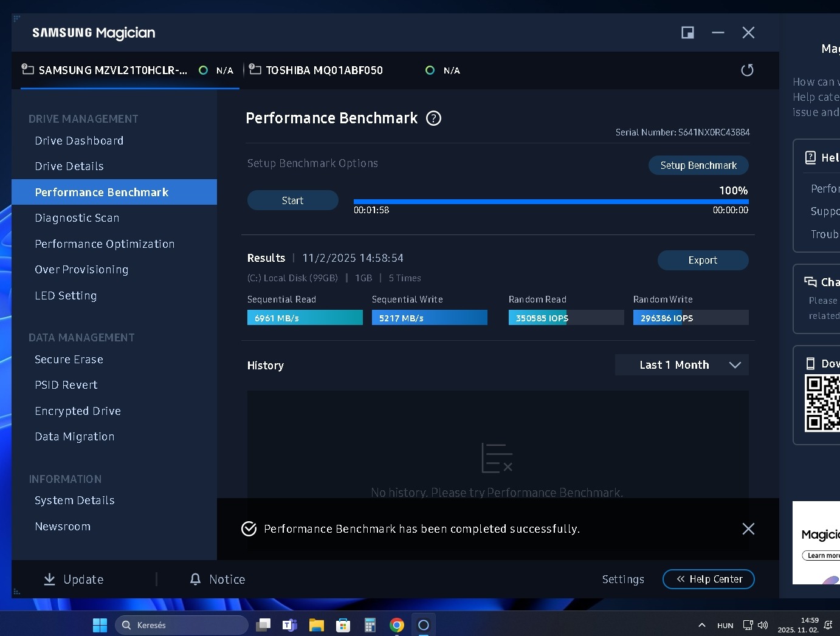Click the Chat icon in help panel
The image size is (840, 636).
click(x=810, y=282)
